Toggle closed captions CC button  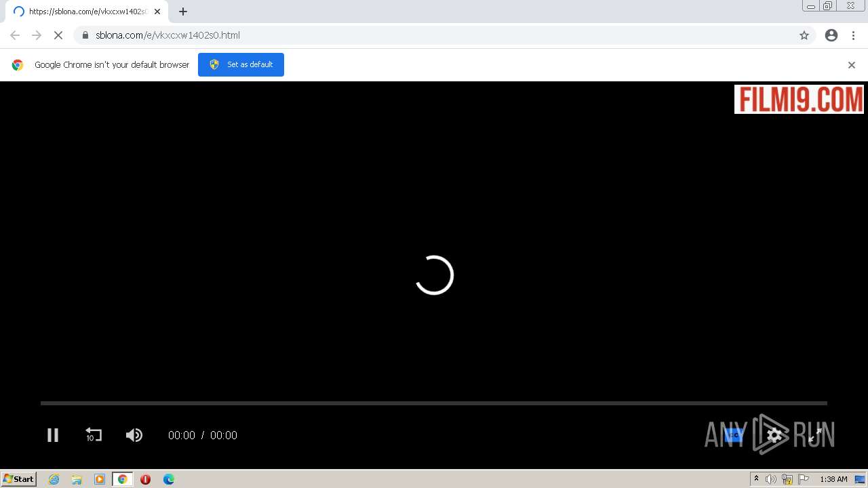734,435
